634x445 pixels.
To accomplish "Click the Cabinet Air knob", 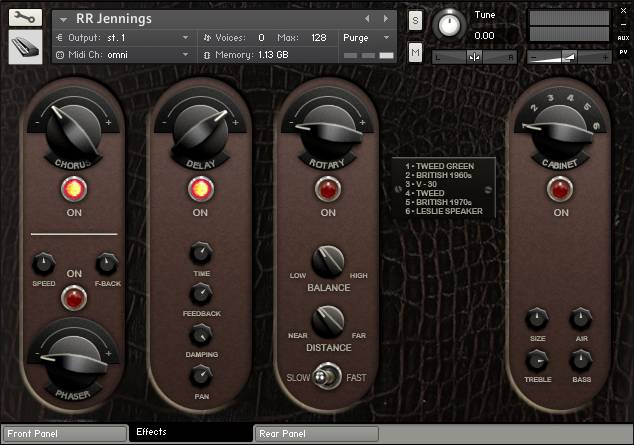I will (581, 319).
